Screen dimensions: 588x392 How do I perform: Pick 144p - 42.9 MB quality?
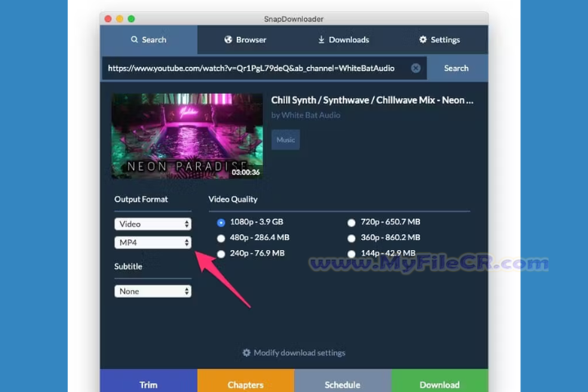[351, 254]
